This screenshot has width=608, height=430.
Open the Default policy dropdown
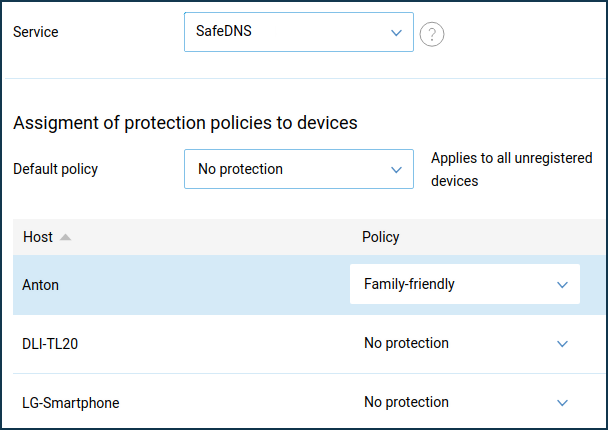(x=299, y=169)
